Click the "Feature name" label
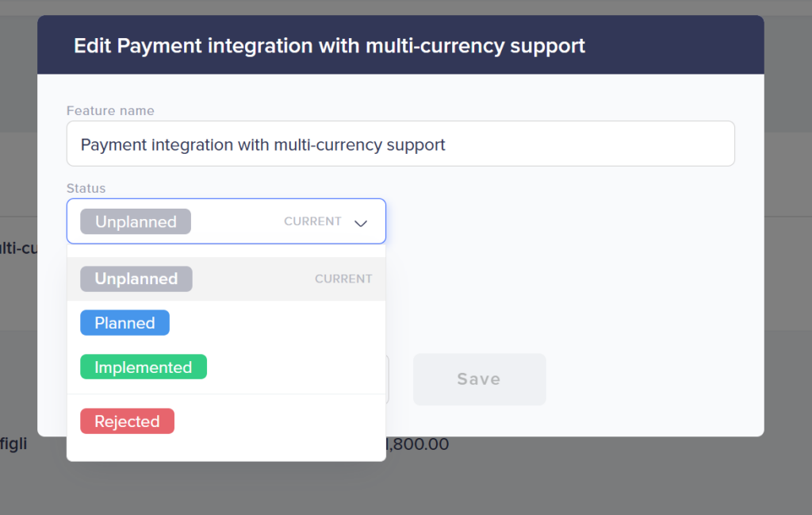 pos(110,111)
